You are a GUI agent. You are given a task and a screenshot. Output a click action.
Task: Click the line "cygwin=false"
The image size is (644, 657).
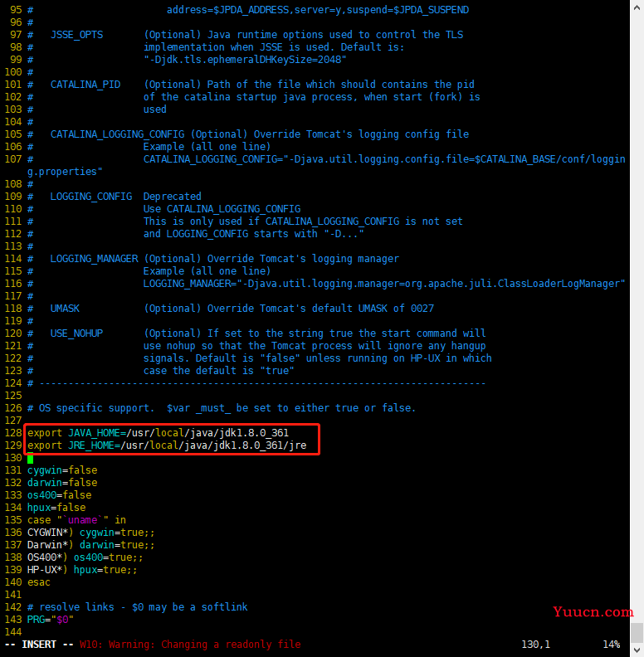pyautogui.click(x=62, y=470)
